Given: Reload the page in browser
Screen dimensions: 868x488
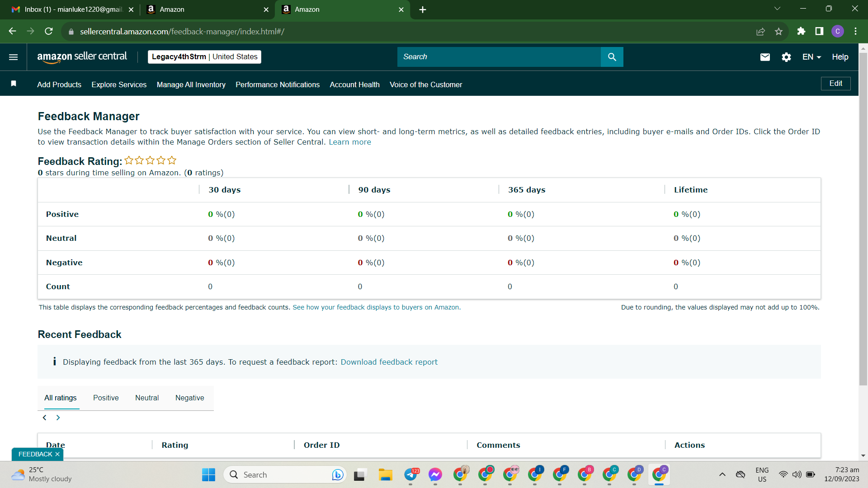Looking at the screenshot, I should coord(49,31).
